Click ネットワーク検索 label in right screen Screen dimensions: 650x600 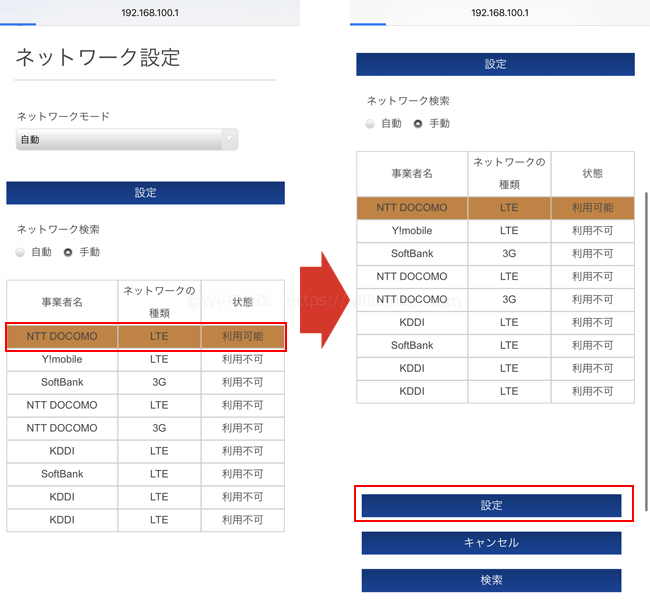pyautogui.click(x=408, y=101)
